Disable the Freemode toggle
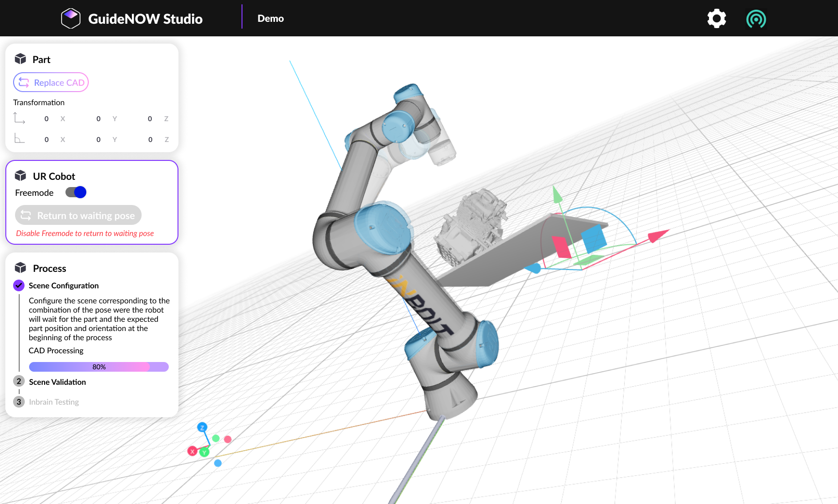The height and width of the screenshot is (504, 838). click(x=76, y=192)
